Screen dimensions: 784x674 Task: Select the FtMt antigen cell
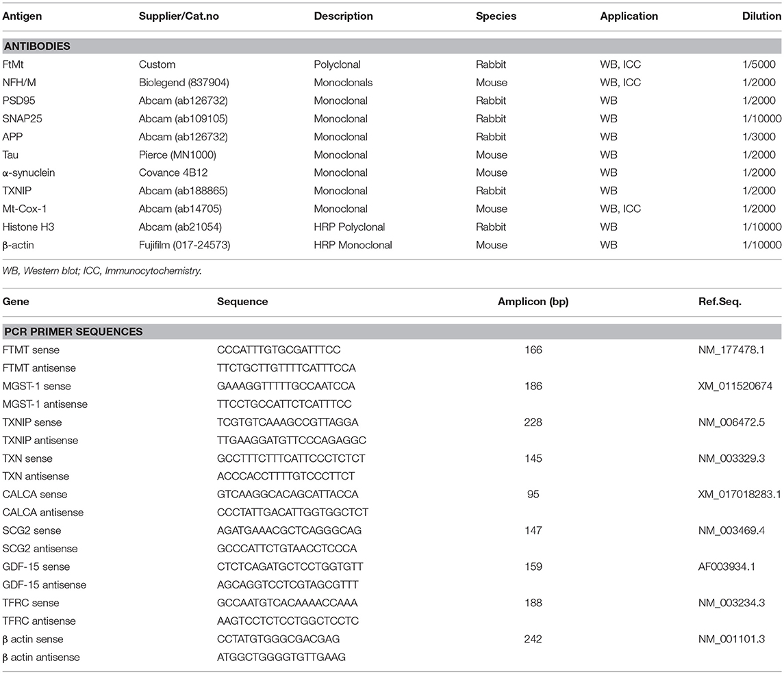coord(13,64)
